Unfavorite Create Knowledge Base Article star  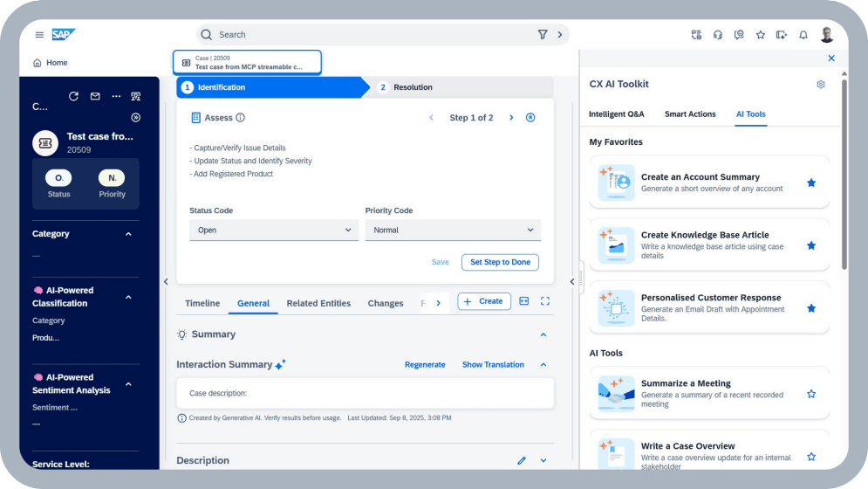[x=811, y=245]
